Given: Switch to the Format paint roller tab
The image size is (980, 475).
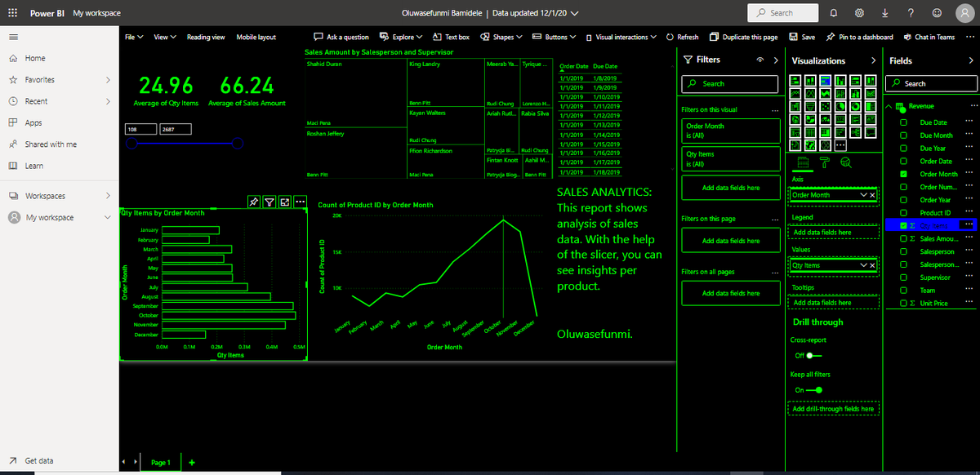Looking at the screenshot, I should tap(825, 162).
